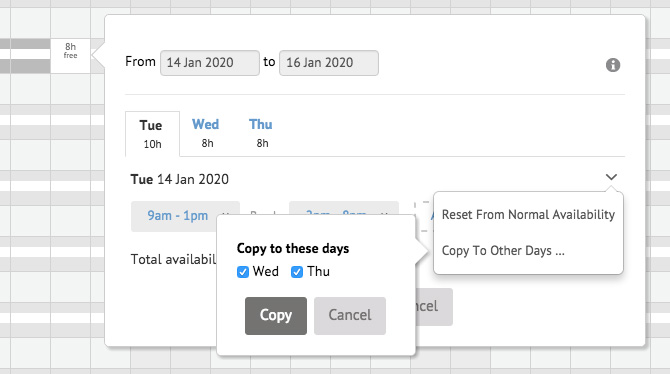Viewport: 670px width, 374px height.
Task: Click the Copy button
Action: coord(276,315)
